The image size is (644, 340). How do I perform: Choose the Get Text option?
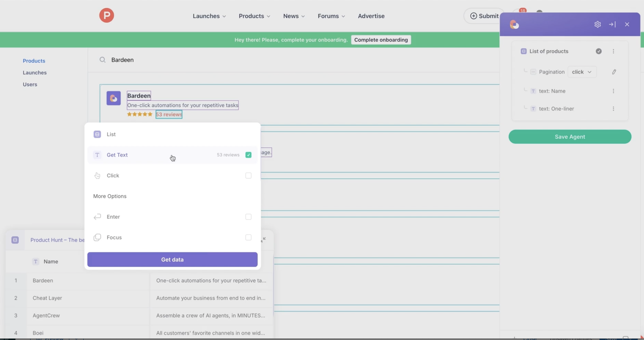coord(172,155)
